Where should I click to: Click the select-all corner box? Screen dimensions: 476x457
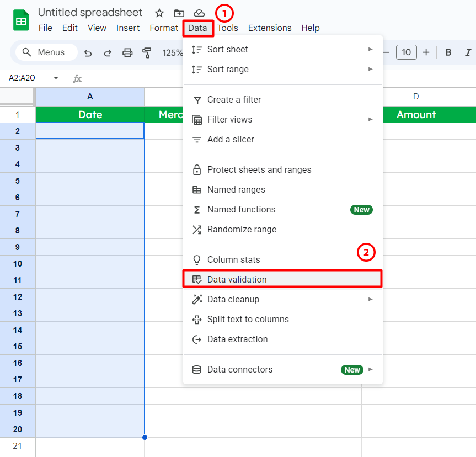[17, 95]
